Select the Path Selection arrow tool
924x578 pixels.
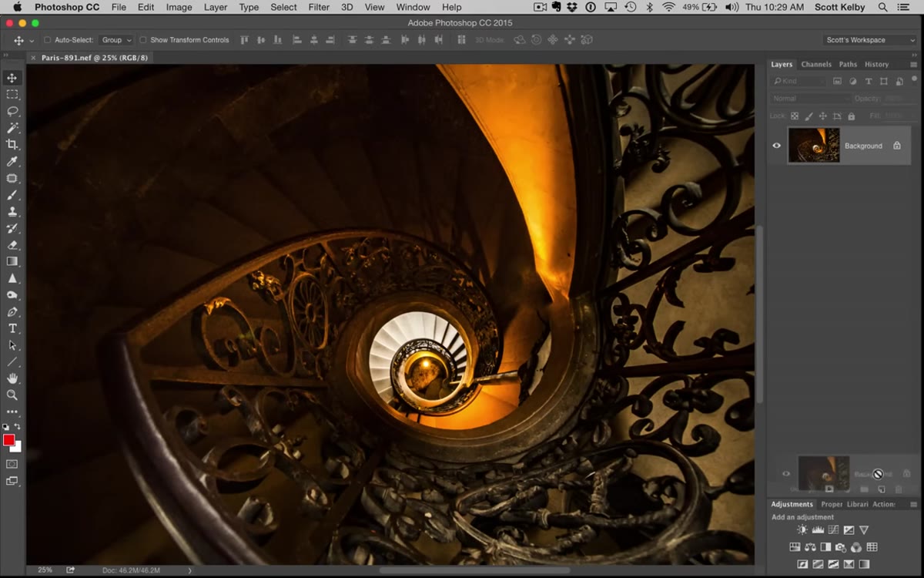(x=12, y=345)
